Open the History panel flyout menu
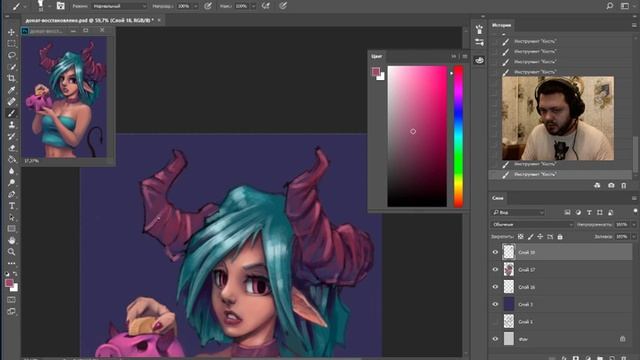The width and height of the screenshot is (640, 360). pos(634,25)
